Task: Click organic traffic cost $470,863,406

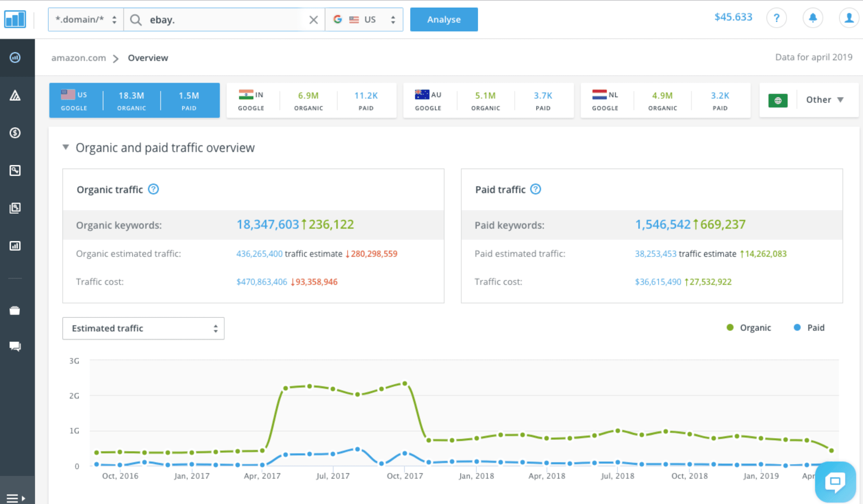Action: pyautogui.click(x=262, y=282)
